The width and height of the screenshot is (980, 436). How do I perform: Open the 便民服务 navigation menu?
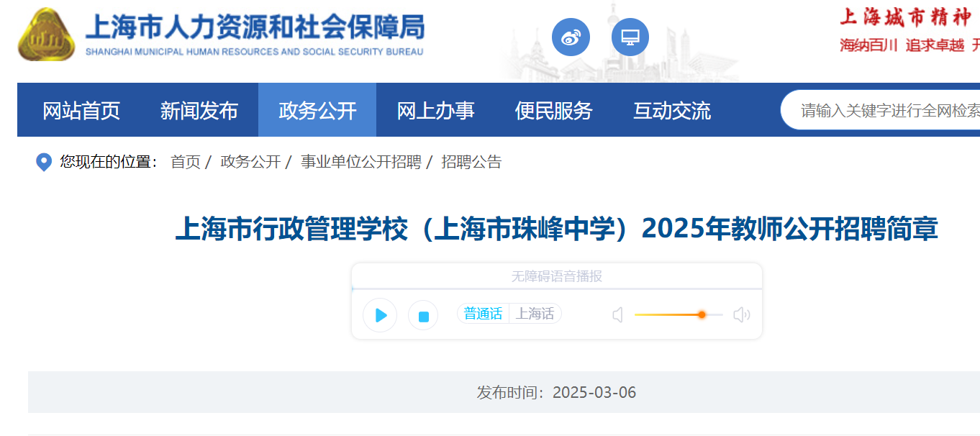(x=553, y=110)
